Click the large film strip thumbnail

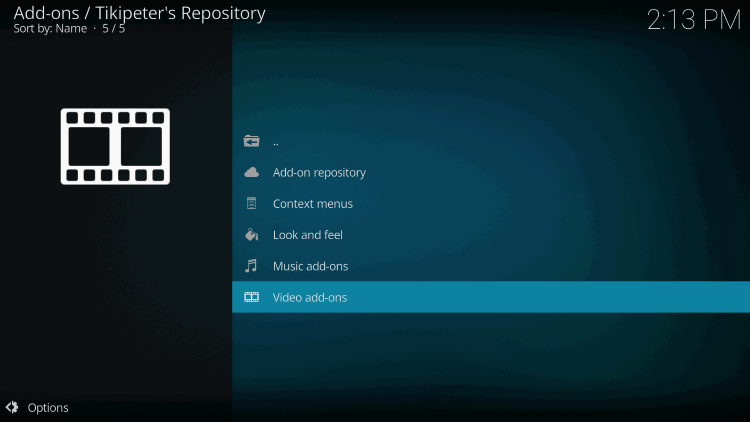(x=115, y=146)
